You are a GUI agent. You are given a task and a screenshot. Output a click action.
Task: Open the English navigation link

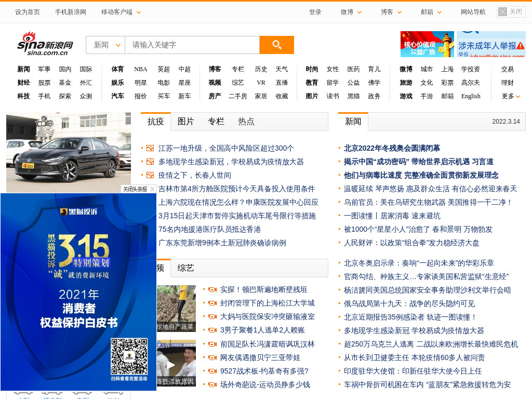tap(471, 96)
